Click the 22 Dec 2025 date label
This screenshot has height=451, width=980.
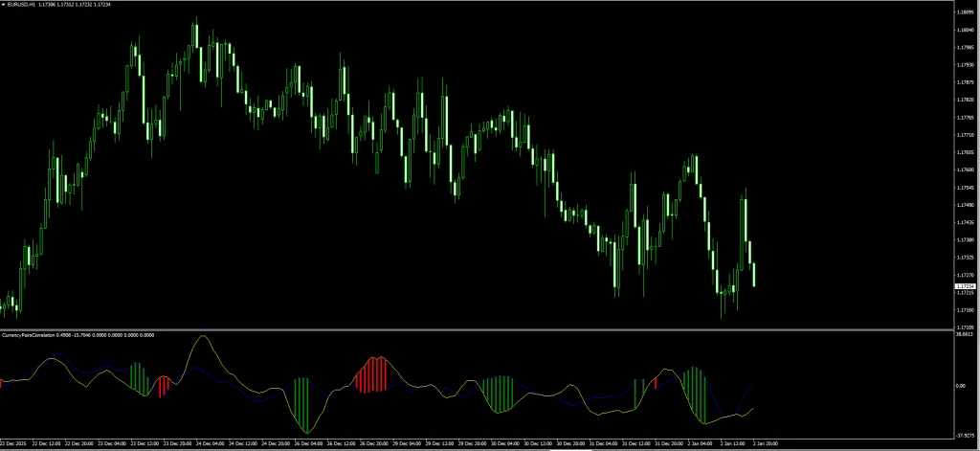(13, 443)
